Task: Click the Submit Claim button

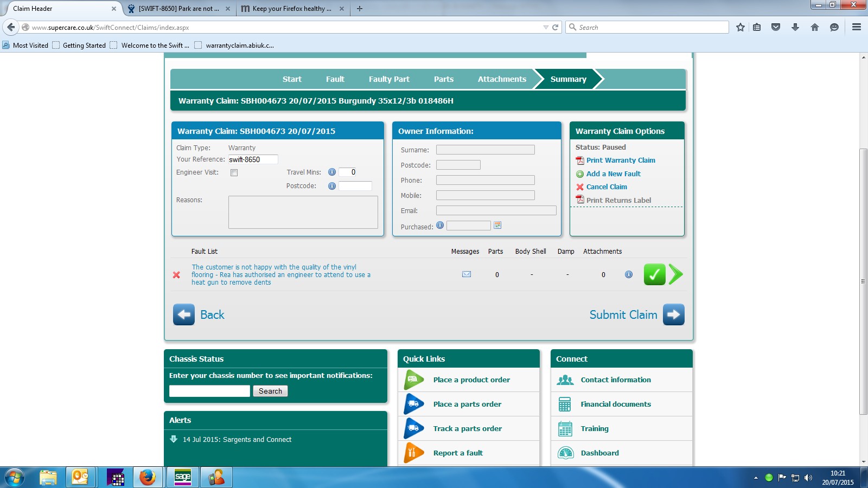Action: (637, 314)
